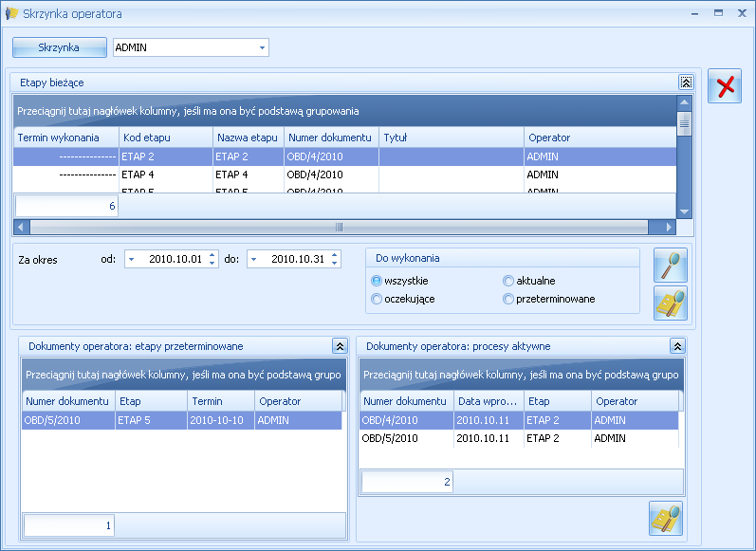The height and width of the screenshot is (551, 756).
Task: Collapse the etapy przeterminowane panel
Action: pos(340,345)
